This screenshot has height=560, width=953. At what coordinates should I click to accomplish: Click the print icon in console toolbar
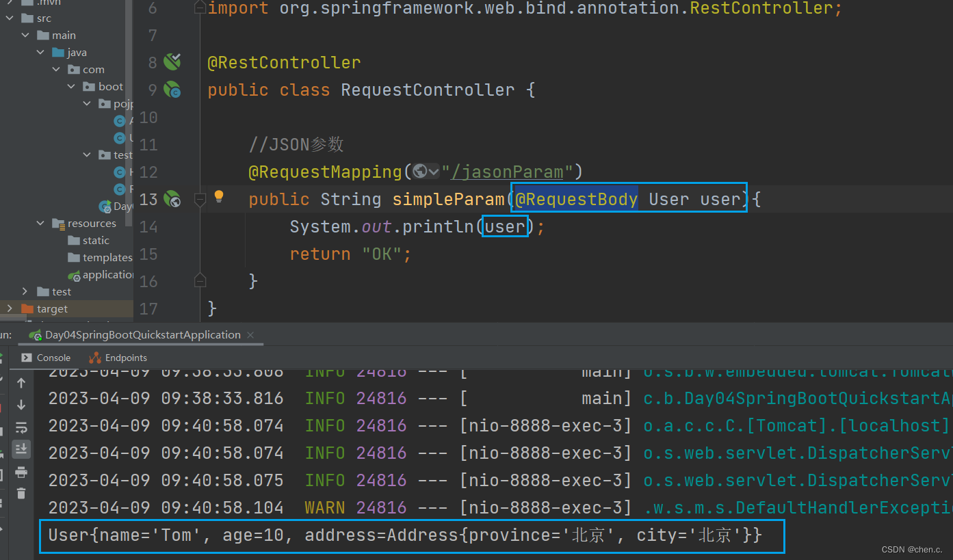21,472
